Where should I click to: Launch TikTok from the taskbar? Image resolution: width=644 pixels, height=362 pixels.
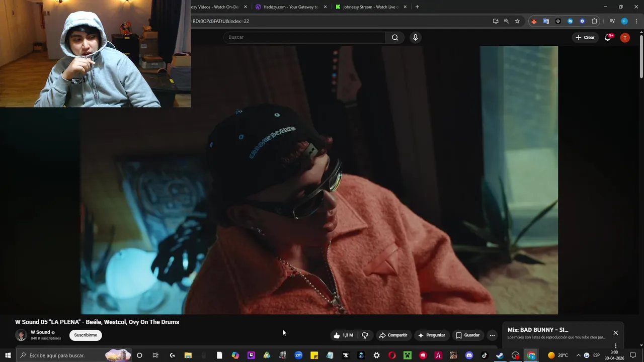pos(485,355)
